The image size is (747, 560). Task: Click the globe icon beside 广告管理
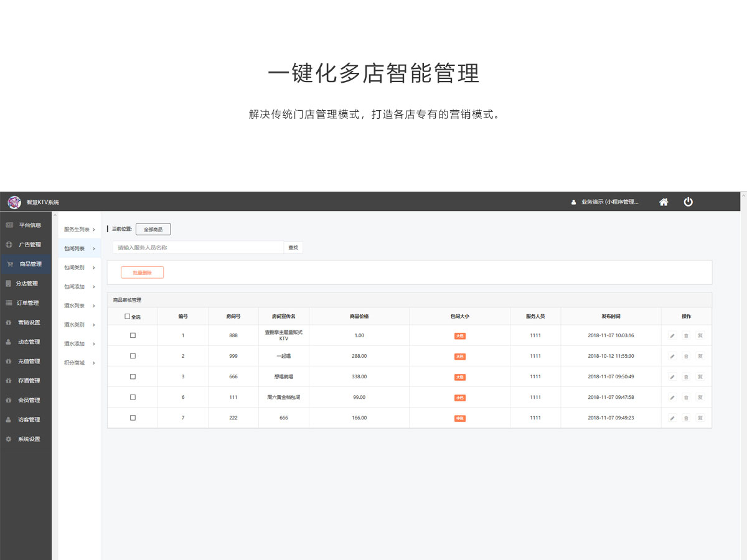(x=9, y=245)
